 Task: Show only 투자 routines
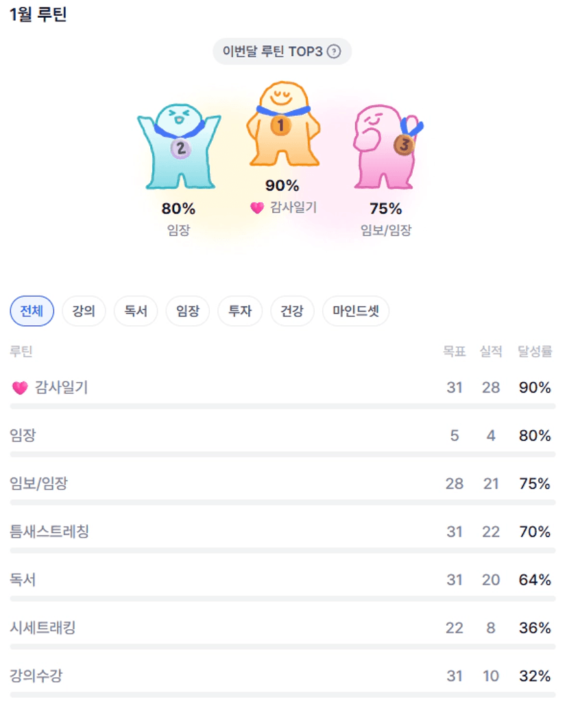pos(240,312)
